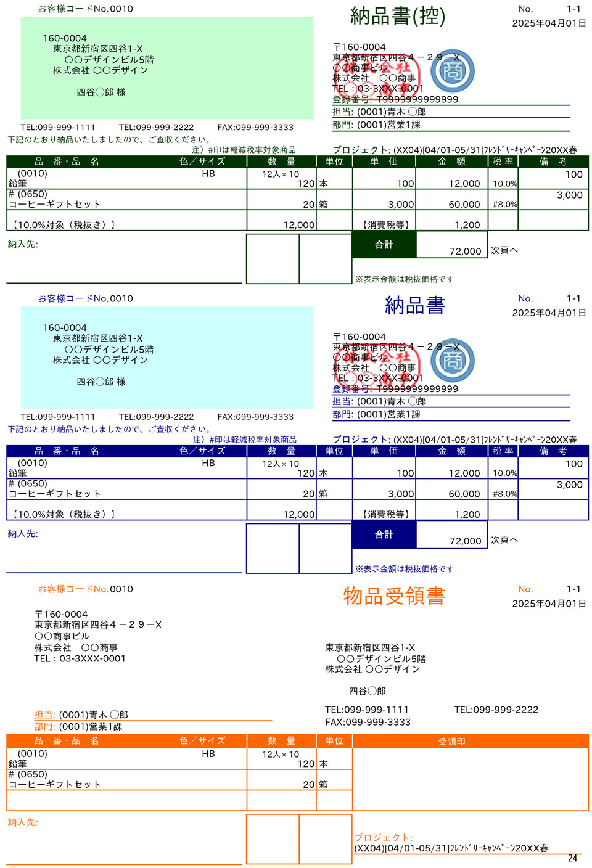Click #8.0% tax rate in the green table

coord(505,204)
